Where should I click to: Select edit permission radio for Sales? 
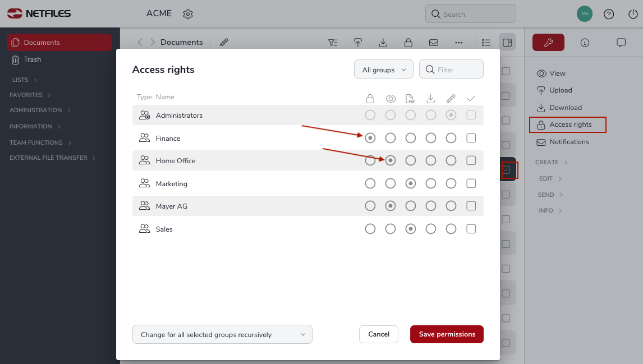click(451, 229)
